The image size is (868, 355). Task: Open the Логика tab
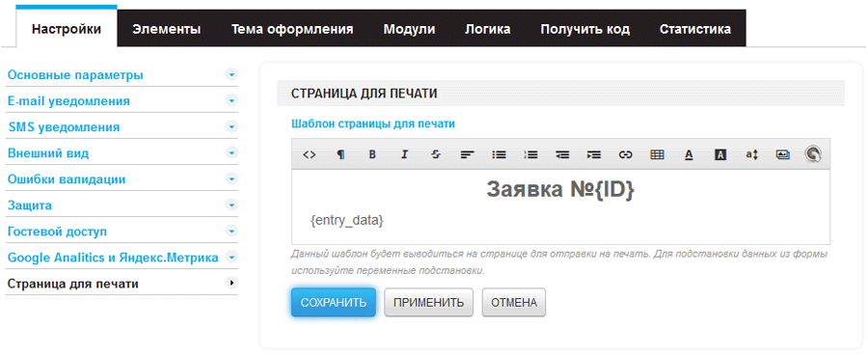(488, 29)
